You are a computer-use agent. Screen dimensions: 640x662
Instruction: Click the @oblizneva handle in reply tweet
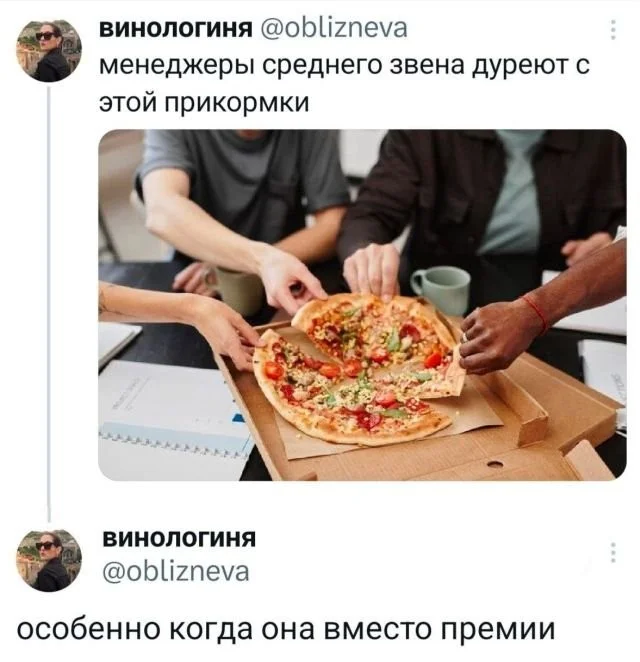(x=176, y=572)
